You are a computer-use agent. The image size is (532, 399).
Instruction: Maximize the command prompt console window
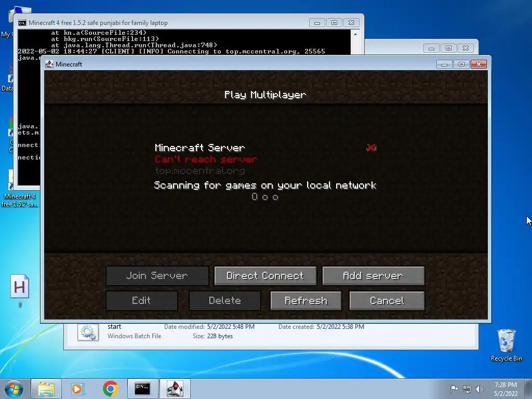coord(334,23)
